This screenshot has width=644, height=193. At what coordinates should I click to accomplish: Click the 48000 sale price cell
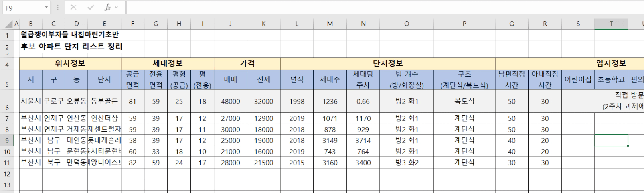coord(231,101)
